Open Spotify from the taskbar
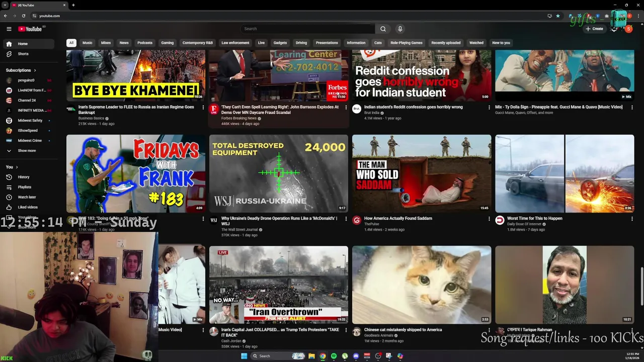 coord(334,356)
